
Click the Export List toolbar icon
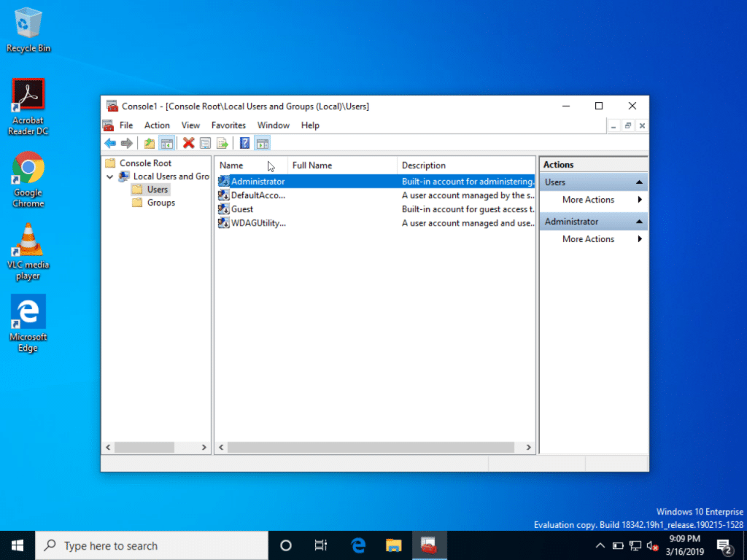(x=223, y=143)
